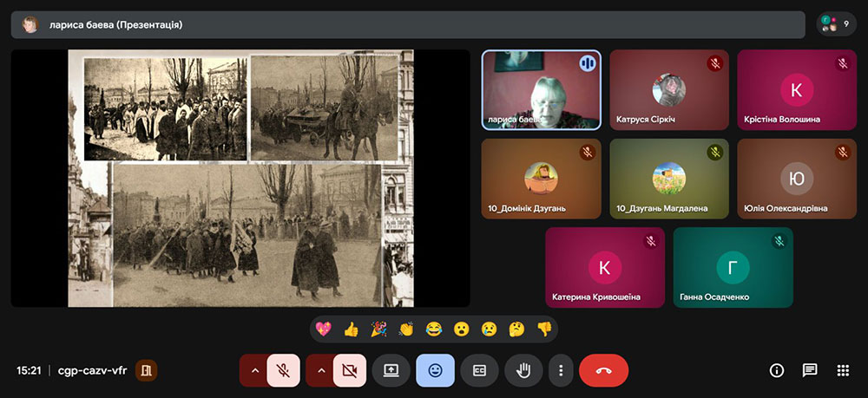Open the three-dot more options menu
Screen dimensions: 868x398
pyautogui.click(x=561, y=370)
